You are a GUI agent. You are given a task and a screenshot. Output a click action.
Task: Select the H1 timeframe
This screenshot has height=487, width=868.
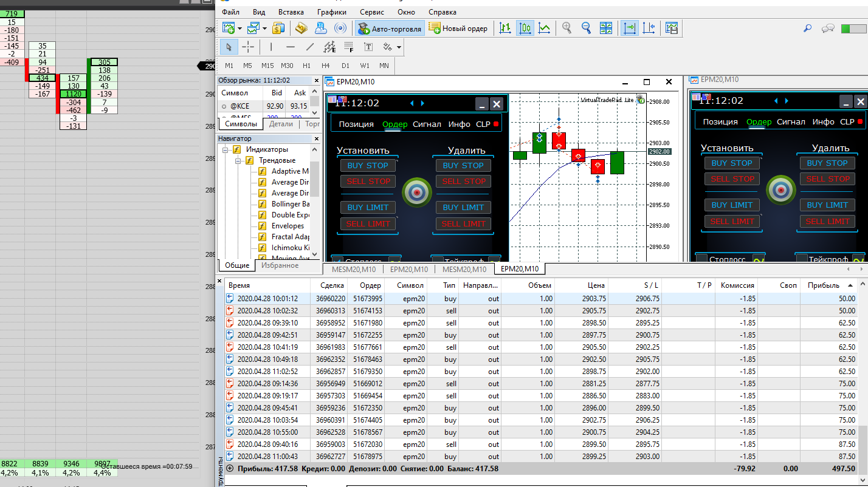306,66
